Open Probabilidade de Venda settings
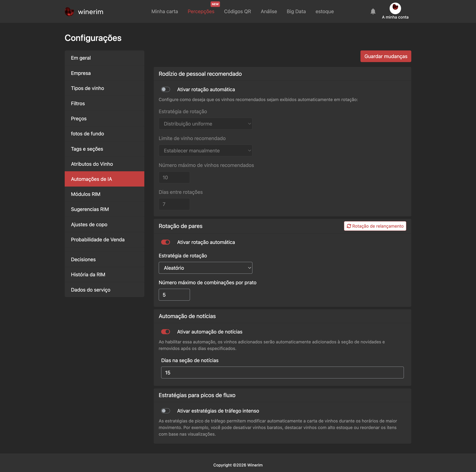Image resolution: width=476 pixels, height=472 pixels. [x=104, y=240]
